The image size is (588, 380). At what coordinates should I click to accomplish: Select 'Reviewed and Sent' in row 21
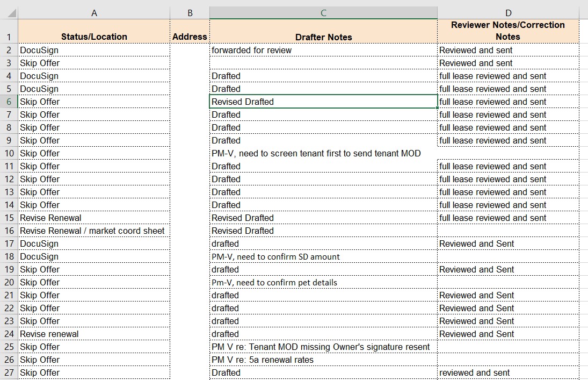click(508, 295)
